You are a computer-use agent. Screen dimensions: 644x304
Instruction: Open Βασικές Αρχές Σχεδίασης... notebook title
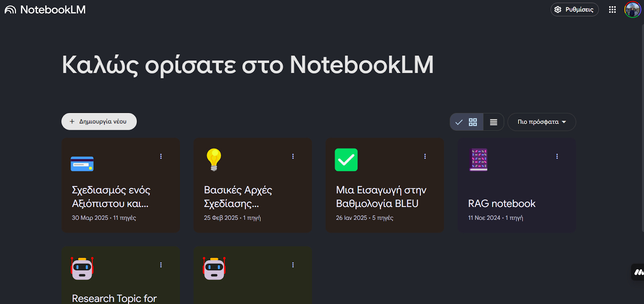point(238,197)
